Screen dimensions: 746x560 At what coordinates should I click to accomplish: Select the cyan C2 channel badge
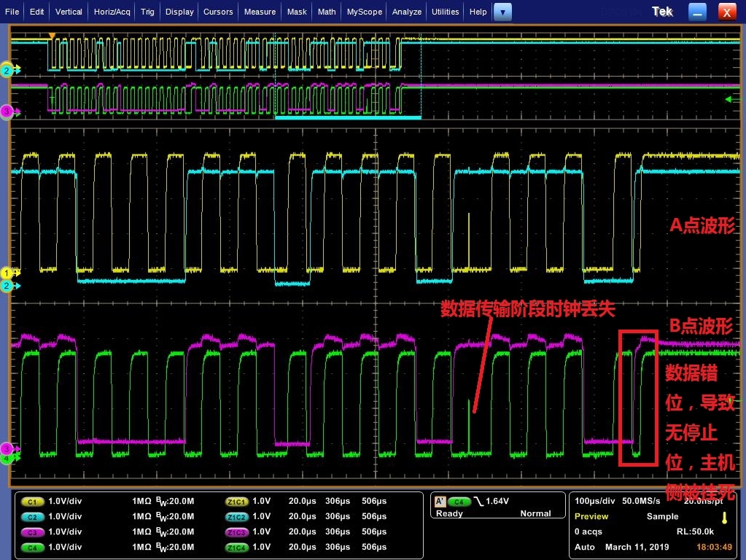click(x=32, y=516)
